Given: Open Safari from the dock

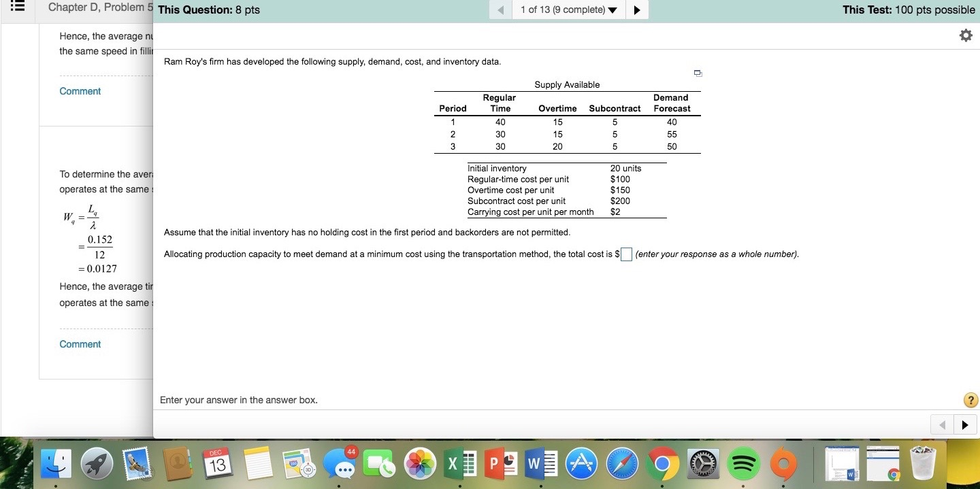Looking at the screenshot, I should click(622, 464).
